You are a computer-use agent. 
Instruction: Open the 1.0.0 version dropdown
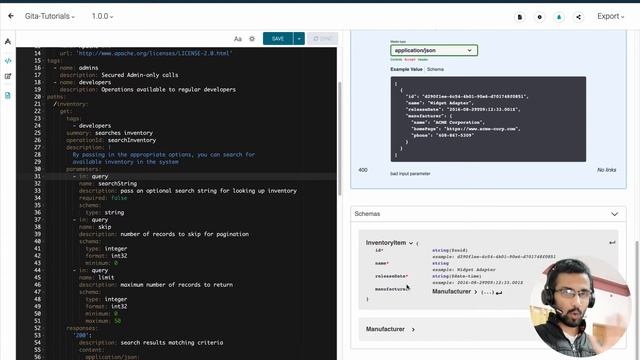coord(102,16)
